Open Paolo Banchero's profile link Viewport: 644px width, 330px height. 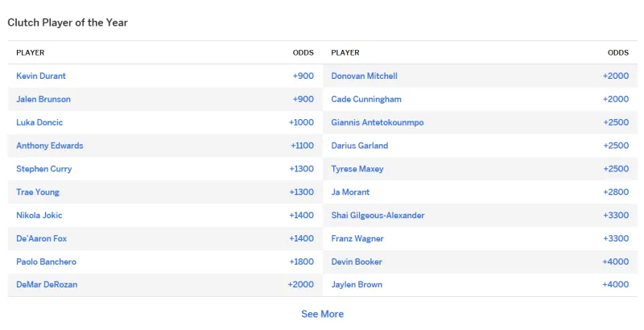47,262
